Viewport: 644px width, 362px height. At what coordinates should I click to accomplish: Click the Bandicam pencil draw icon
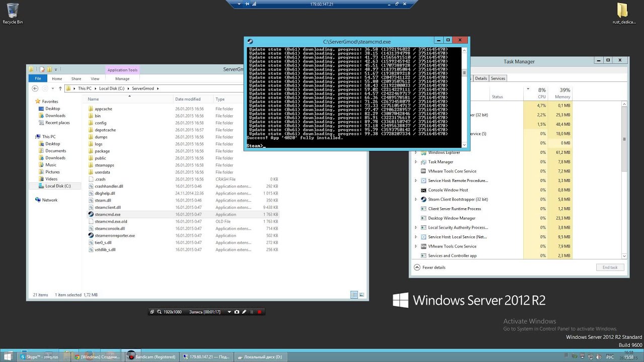[x=244, y=312]
